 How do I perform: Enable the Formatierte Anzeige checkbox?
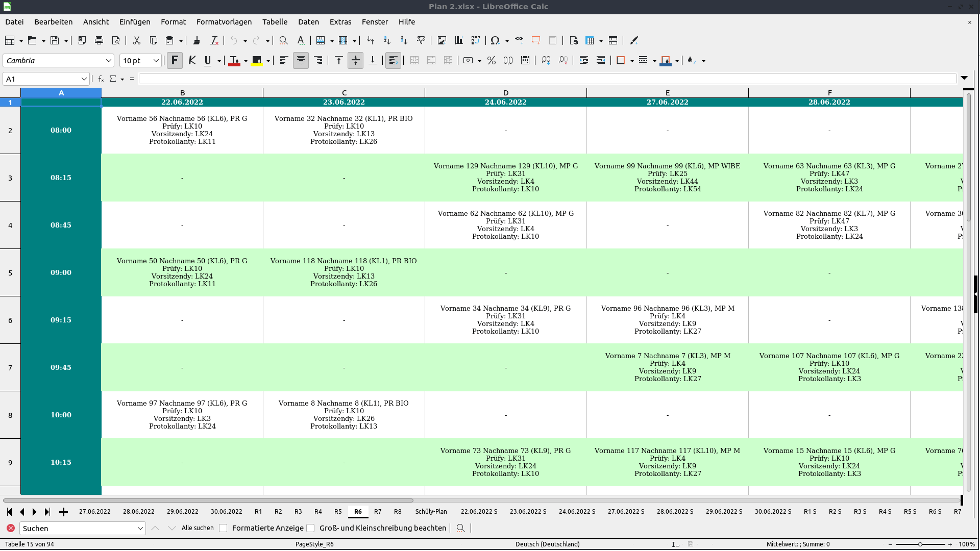[223, 528]
